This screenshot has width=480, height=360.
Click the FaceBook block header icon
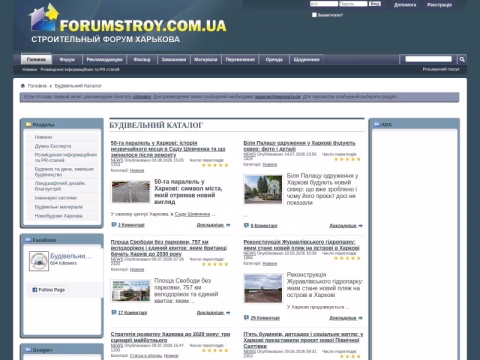tap(29, 240)
